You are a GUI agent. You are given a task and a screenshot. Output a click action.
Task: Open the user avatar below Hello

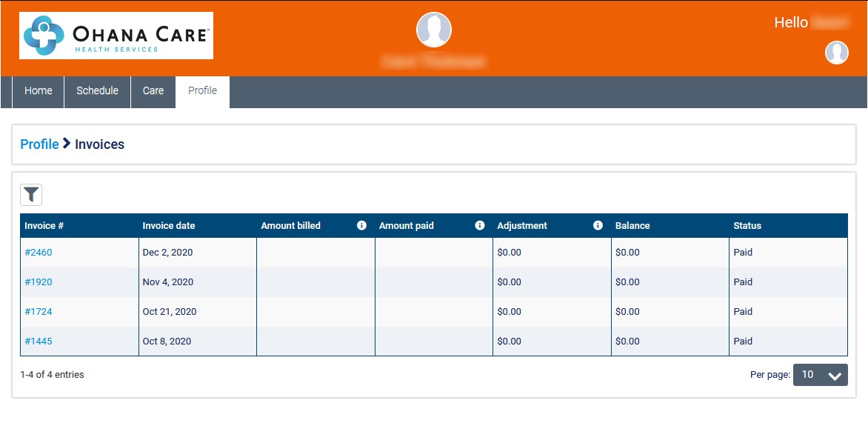837,53
